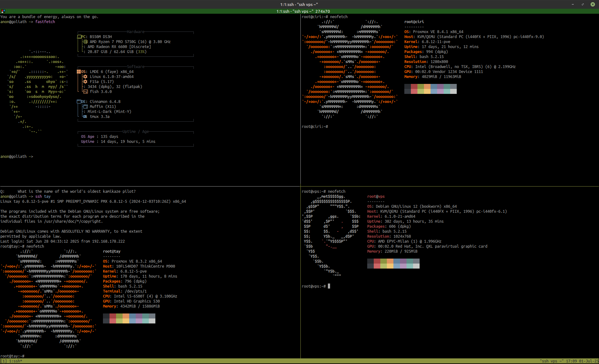Click Uptime 14 days, 19 hours, 5 mins
The height and width of the screenshot is (364, 599).
click(118, 142)
